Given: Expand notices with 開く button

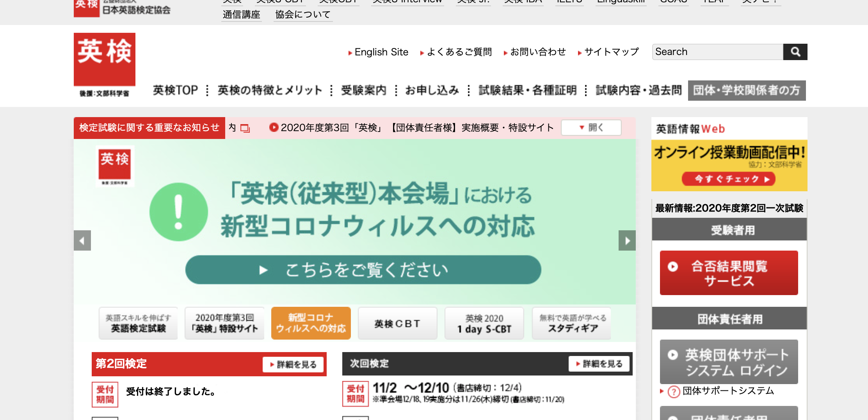Looking at the screenshot, I should [591, 128].
